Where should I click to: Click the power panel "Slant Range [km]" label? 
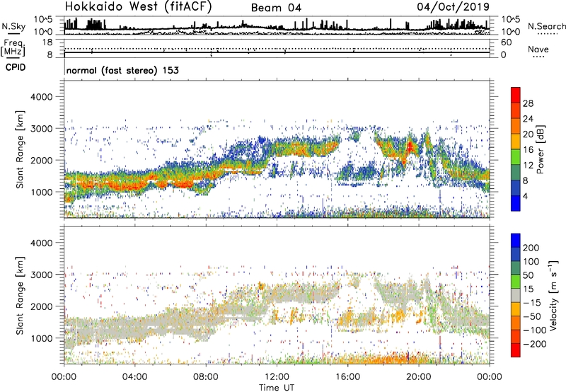pyautogui.click(x=20, y=149)
